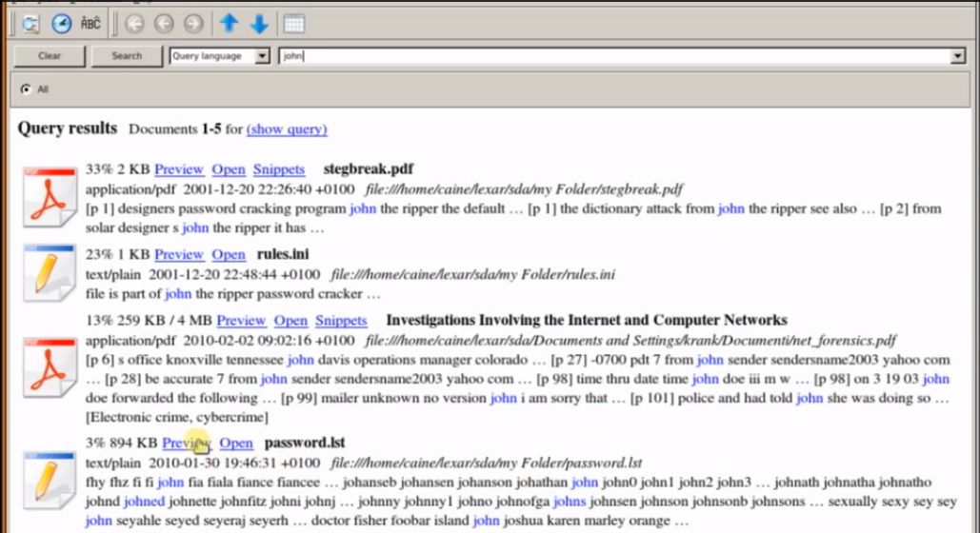Screen dimensions: 980x533
Task: Click Investigations Involving the Internet title text
Action: 587,321
